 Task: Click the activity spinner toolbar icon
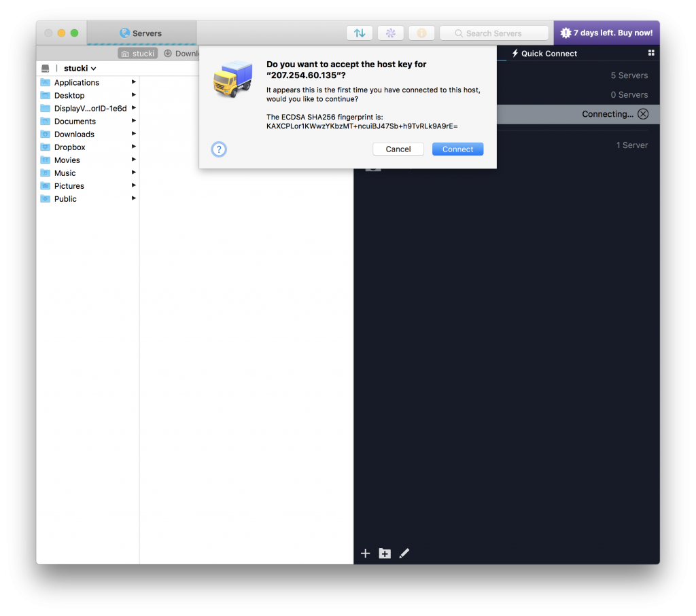pos(390,33)
